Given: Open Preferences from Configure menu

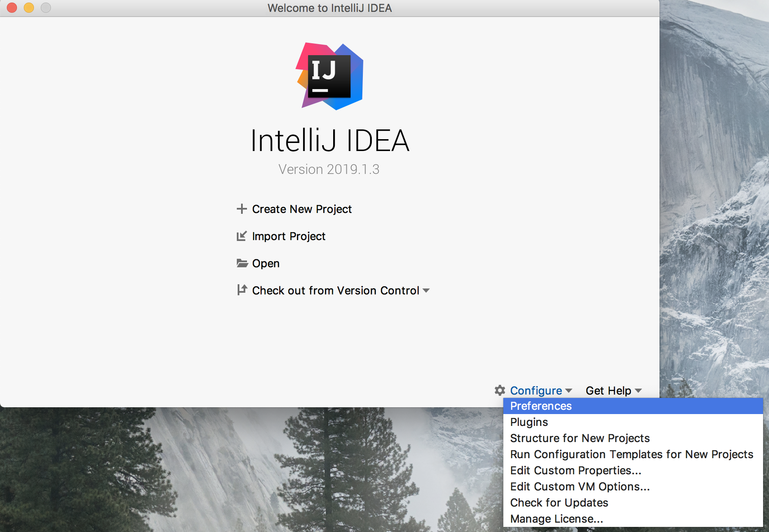Looking at the screenshot, I should point(633,406).
